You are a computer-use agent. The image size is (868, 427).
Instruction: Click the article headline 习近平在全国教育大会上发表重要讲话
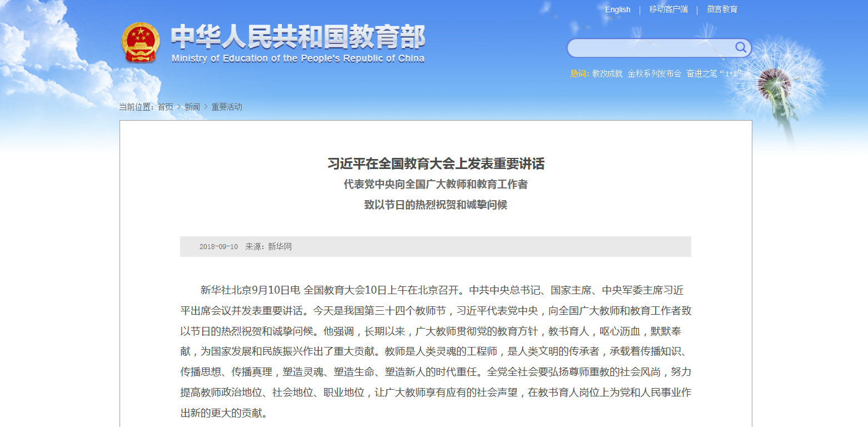(x=436, y=164)
